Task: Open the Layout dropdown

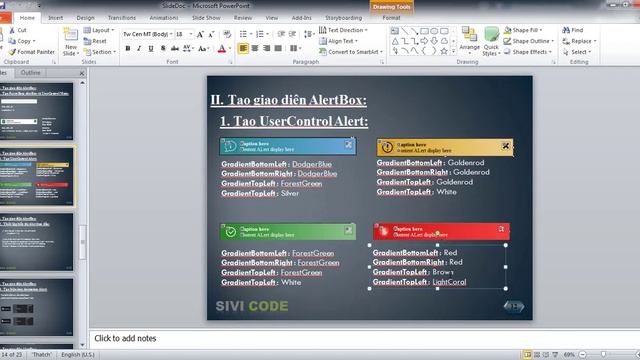Action: [x=99, y=30]
